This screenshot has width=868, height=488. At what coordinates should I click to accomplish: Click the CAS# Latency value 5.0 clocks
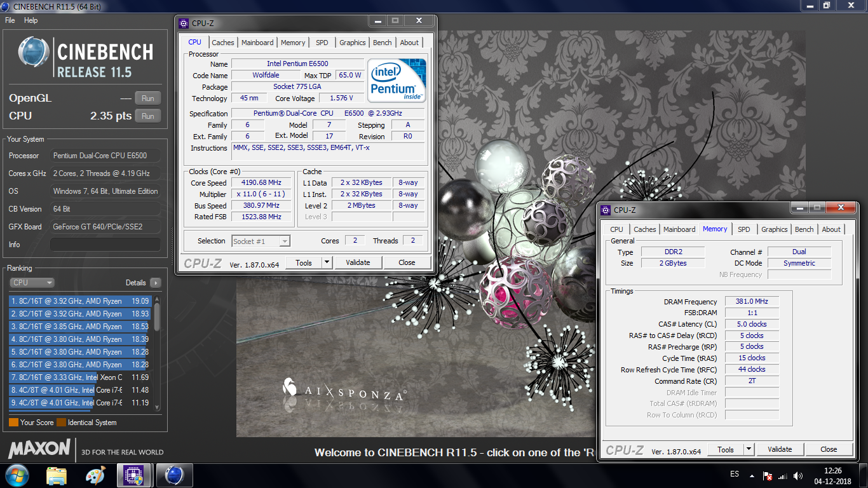click(x=752, y=324)
